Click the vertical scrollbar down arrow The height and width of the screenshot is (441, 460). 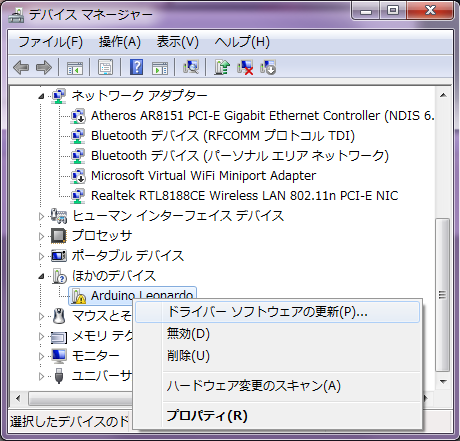(x=443, y=381)
